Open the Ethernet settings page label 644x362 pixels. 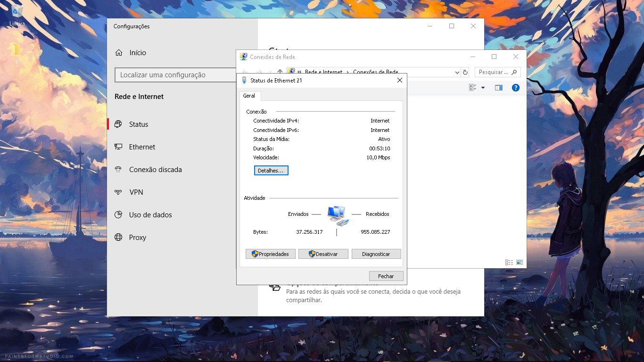coord(142,147)
